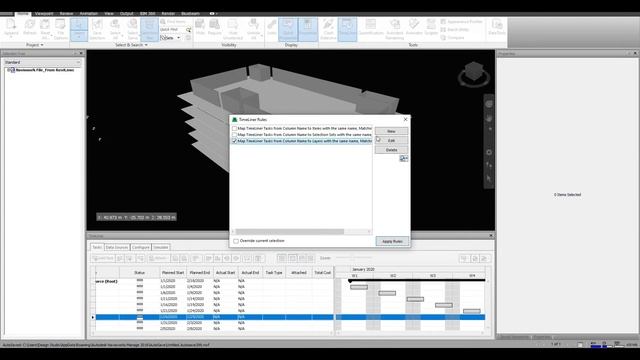Open the Clash Detective tool
Screen dimensions: 640x360
(x=328, y=29)
